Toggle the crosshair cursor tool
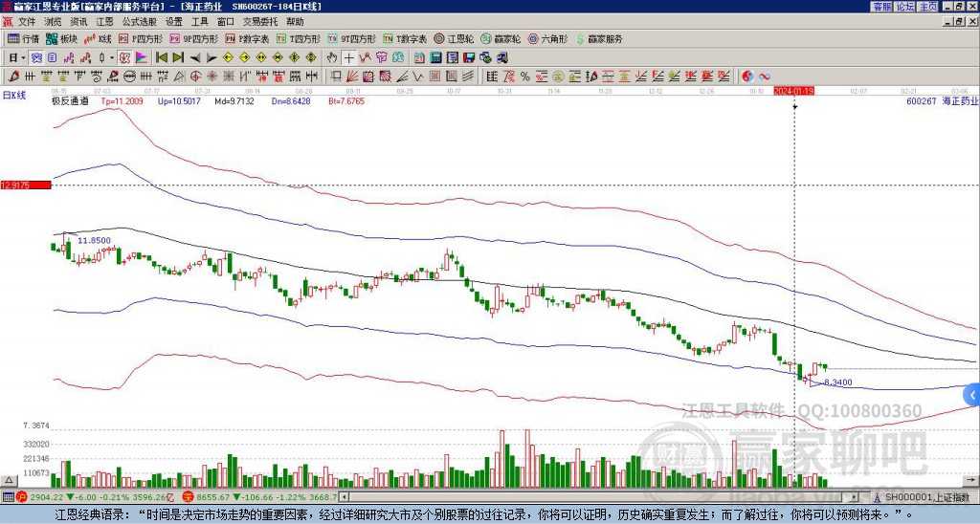980x524 pixels. [348, 57]
